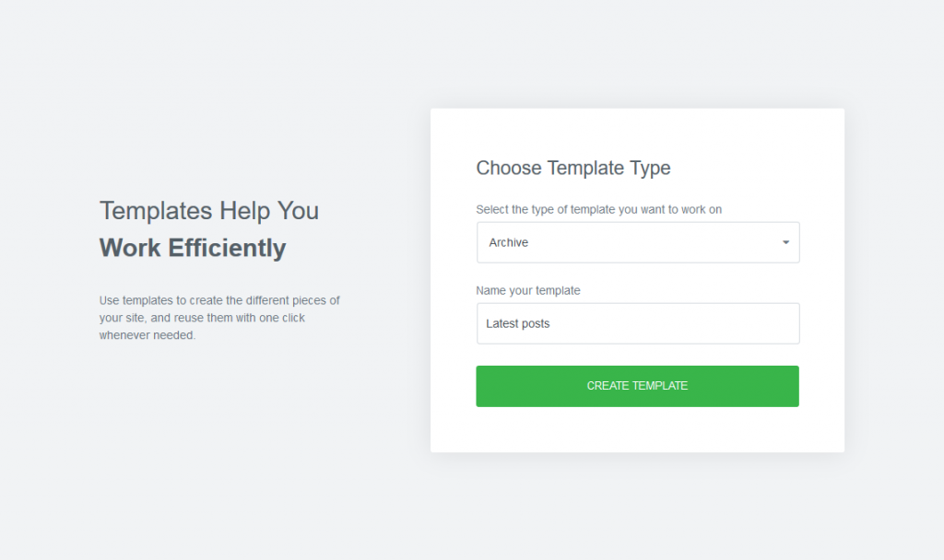Screen dimensions: 944x560
Task: Click the 'Latest posts' text in name field
Action: point(518,324)
